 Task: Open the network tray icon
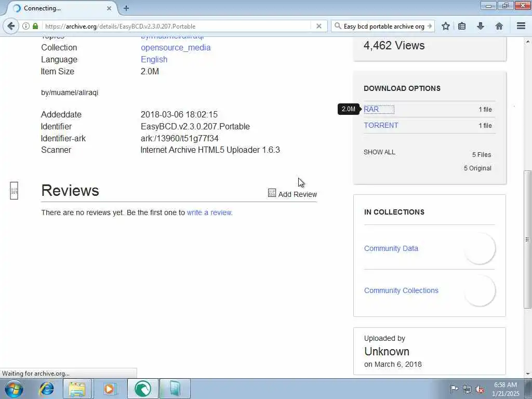point(467,389)
